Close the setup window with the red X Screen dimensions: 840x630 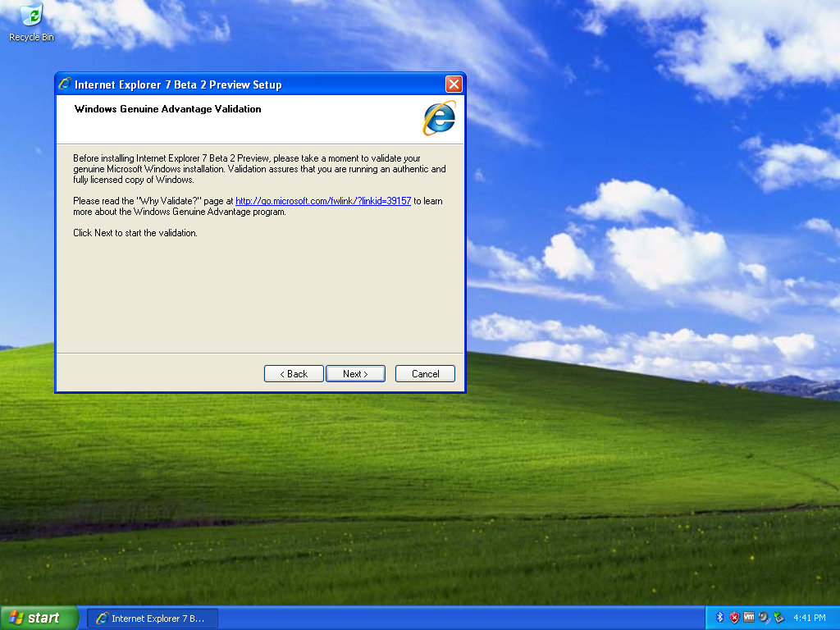454,84
